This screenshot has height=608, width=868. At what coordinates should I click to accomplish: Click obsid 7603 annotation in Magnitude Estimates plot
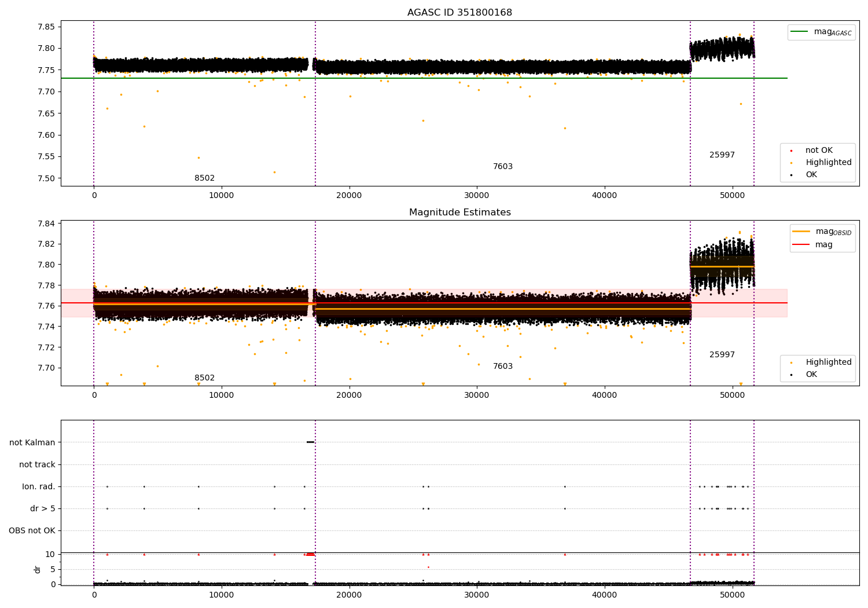tap(503, 367)
